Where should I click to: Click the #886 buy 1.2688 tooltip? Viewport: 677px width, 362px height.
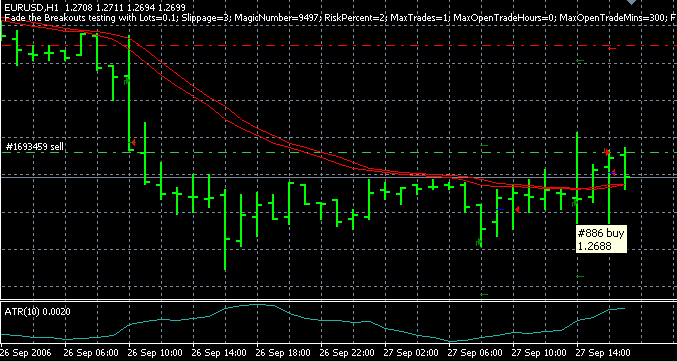(601, 239)
